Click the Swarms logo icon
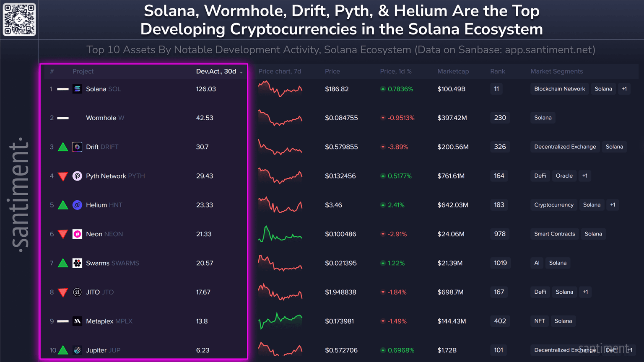Viewport: 644px width, 362px height. click(77, 263)
